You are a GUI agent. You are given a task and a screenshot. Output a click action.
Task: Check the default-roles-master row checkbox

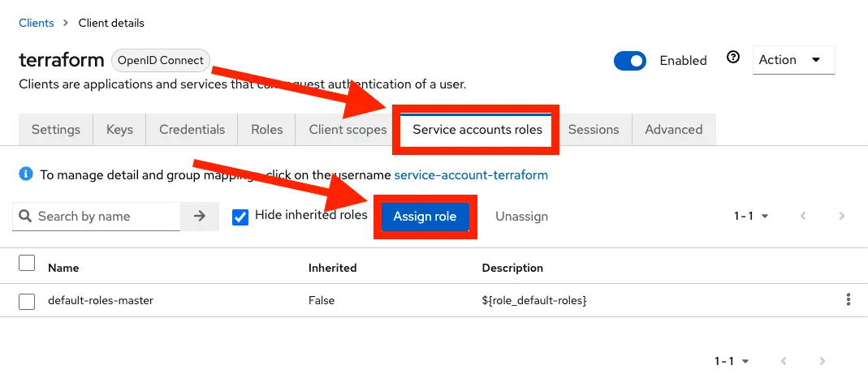tap(27, 302)
